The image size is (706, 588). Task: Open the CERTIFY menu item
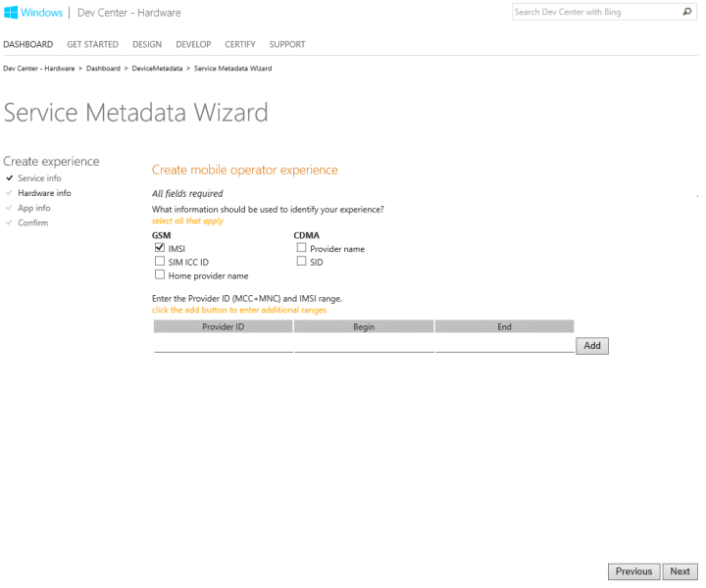tap(240, 44)
